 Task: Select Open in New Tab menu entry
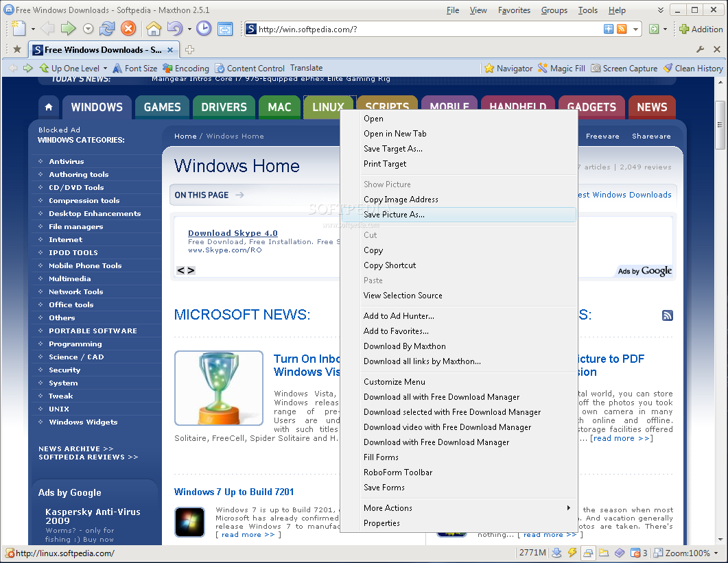coord(459,134)
